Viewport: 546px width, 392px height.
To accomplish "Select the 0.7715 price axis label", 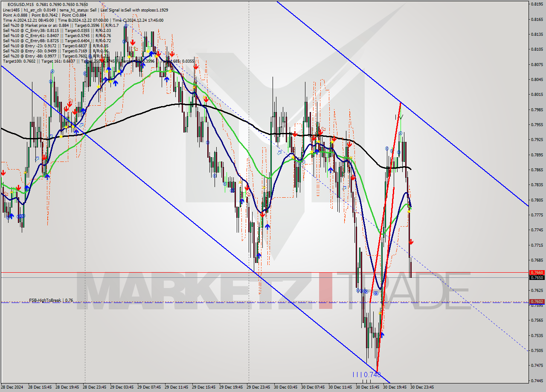I will coord(537,245).
